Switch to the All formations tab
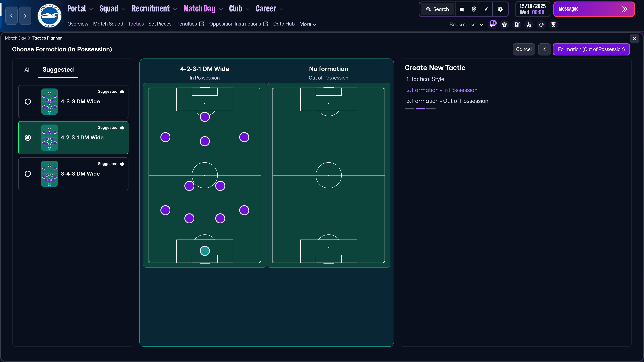The height and width of the screenshot is (362, 644). coord(27,70)
